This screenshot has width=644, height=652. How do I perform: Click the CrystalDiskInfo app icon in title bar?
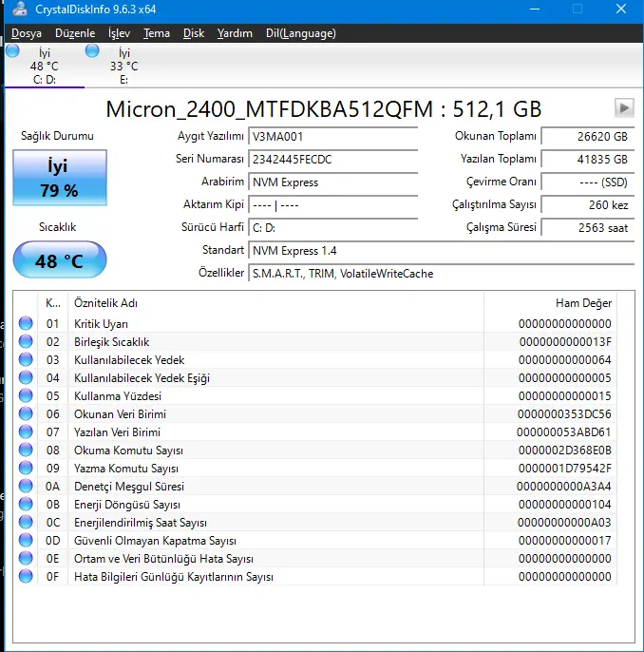pos(20,9)
